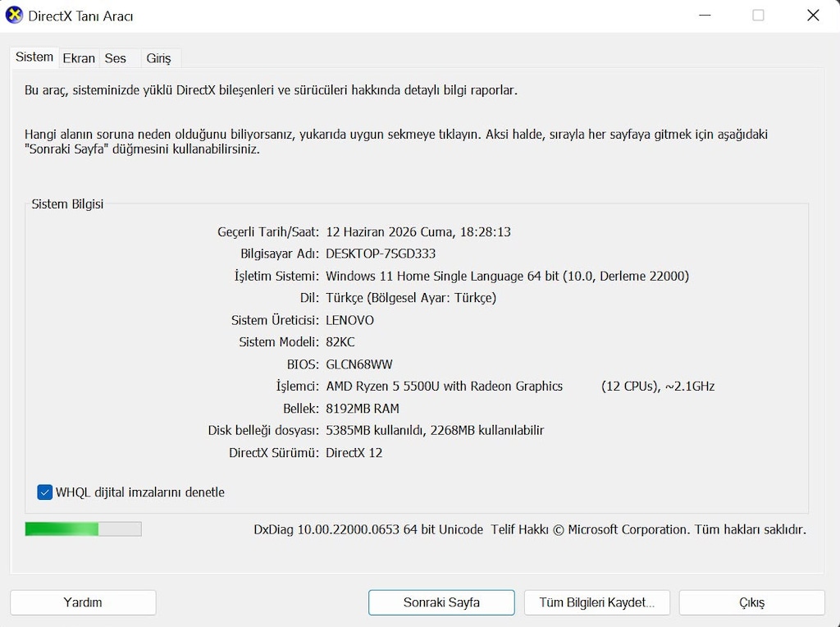Viewport: 840px width, 627px height.
Task: Click BIOS value GLCN68WW
Action: click(359, 364)
